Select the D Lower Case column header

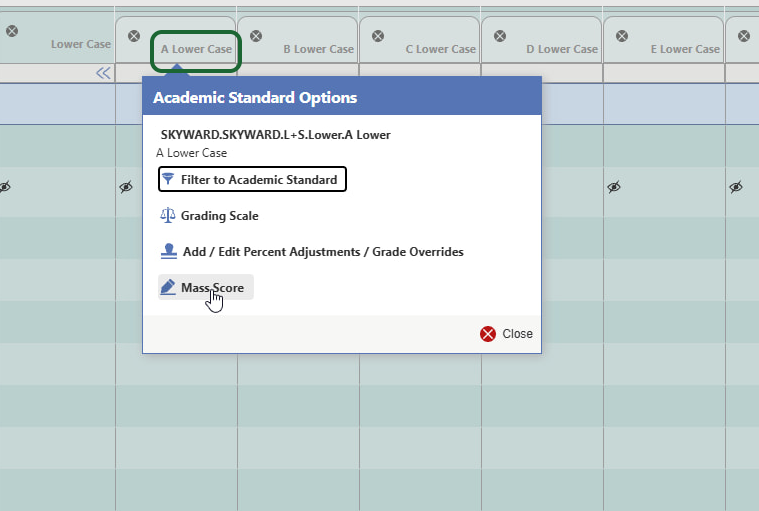pos(562,49)
